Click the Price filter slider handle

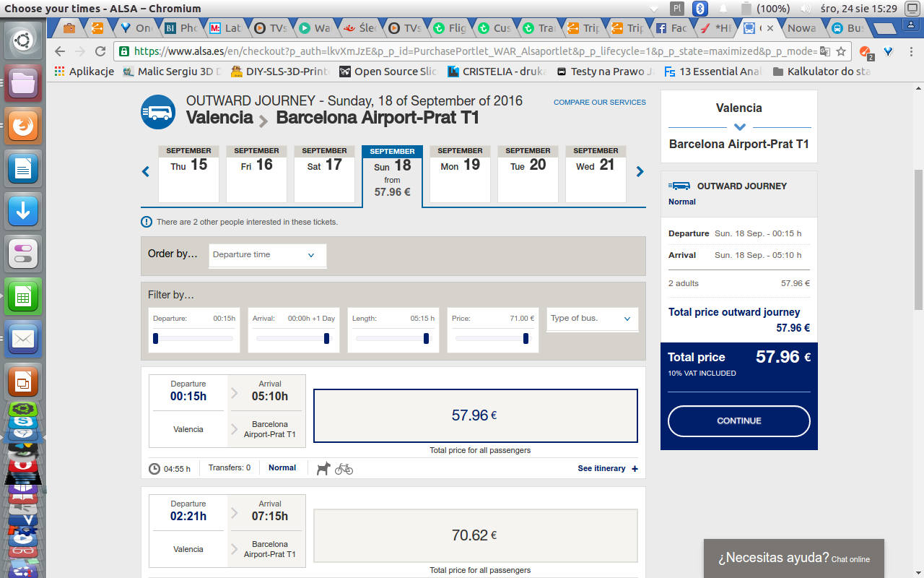click(526, 338)
